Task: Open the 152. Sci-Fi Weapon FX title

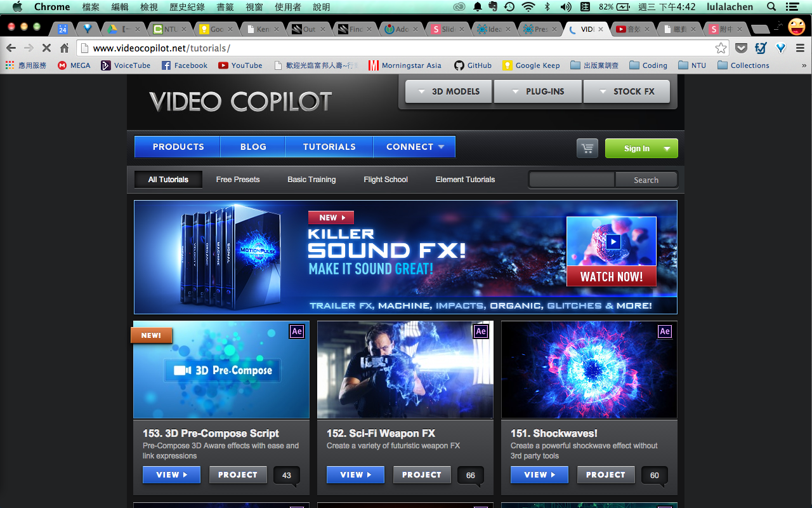Action: (x=381, y=433)
